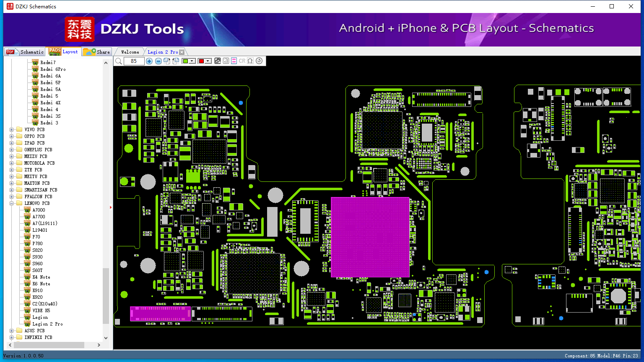
Task: Select the VIBE K5 layout entry
Action: click(41, 310)
